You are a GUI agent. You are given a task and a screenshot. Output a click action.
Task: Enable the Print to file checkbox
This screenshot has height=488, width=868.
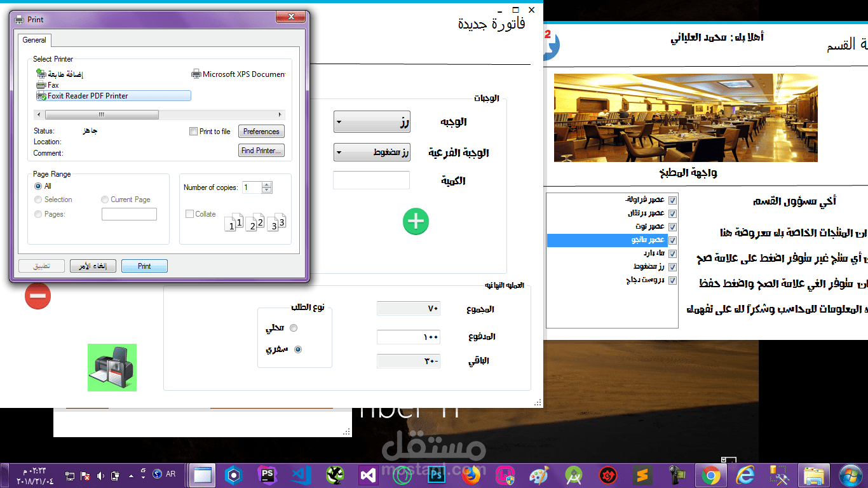coord(194,132)
